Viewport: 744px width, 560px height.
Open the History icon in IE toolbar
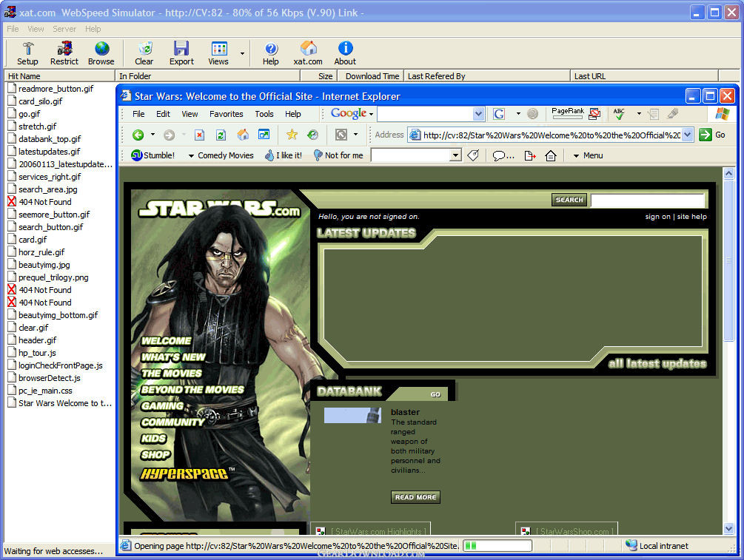[312, 135]
